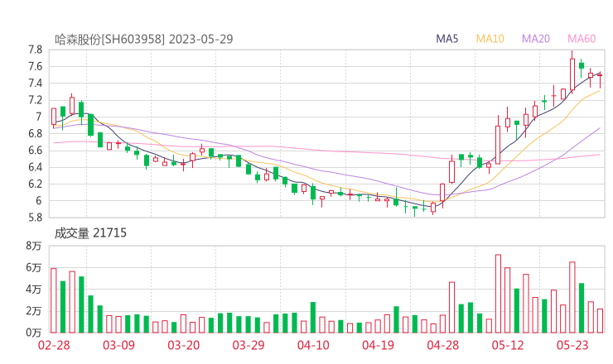Click the MA10 legend label
Image resolution: width=613 pixels, height=364 pixels.
490,39
